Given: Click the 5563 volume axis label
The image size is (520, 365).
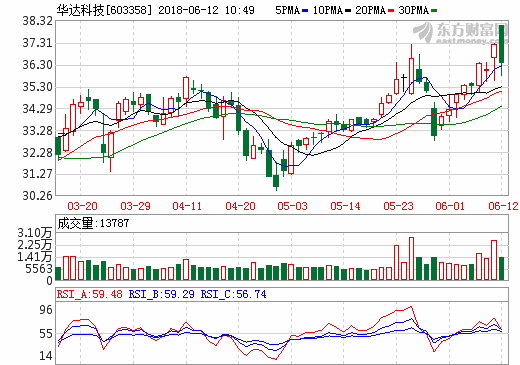Looking at the screenshot, I should coord(39,269).
